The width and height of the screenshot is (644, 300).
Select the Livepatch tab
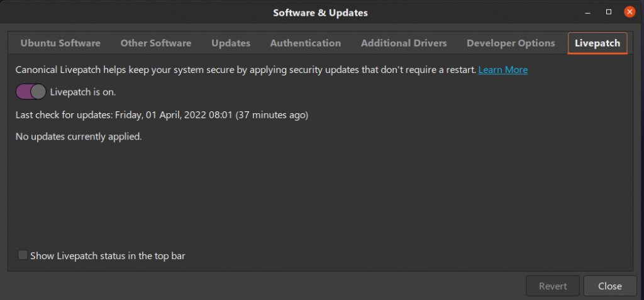click(597, 43)
